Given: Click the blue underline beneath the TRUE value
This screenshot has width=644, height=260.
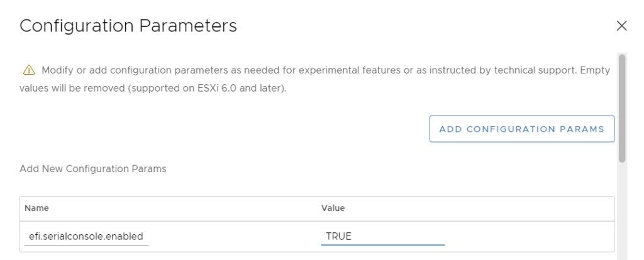Looking at the screenshot, I should pyautogui.click(x=383, y=245).
